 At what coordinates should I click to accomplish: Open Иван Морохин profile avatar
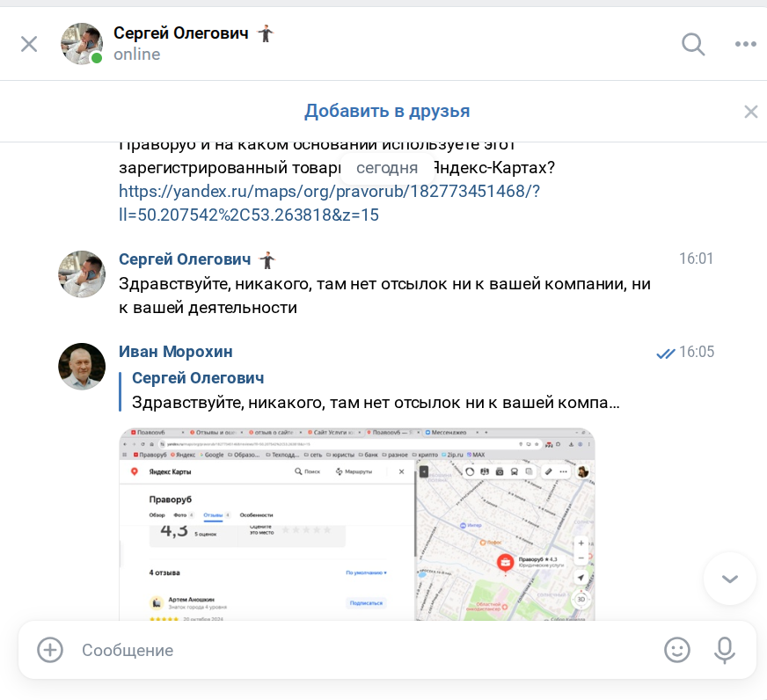(82, 367)
